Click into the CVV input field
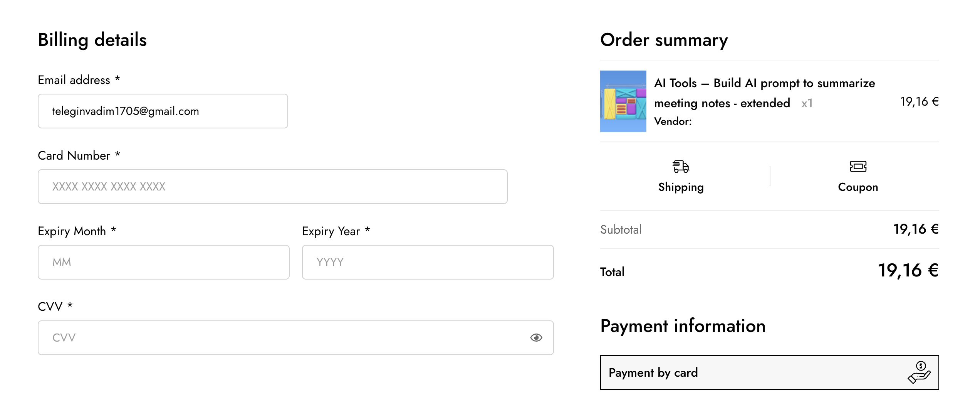This screenshot has height=401, width=980. tap(296, 338)
